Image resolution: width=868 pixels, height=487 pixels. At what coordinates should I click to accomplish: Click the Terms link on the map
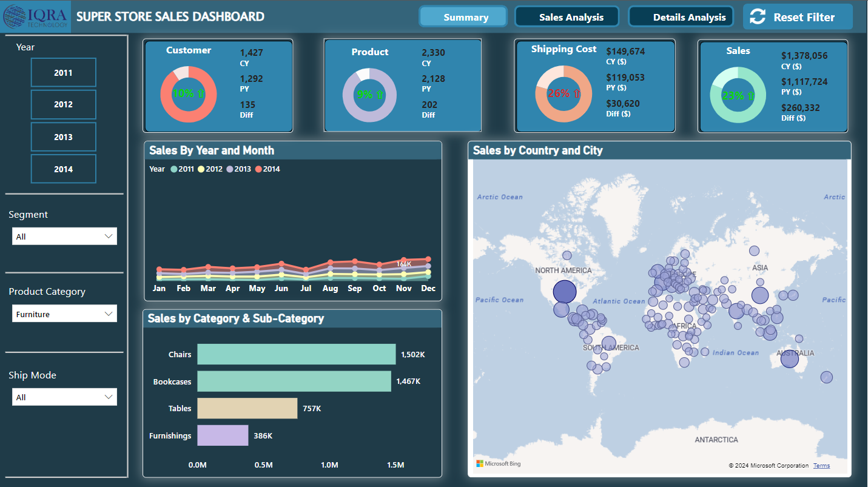pos(821,465)
